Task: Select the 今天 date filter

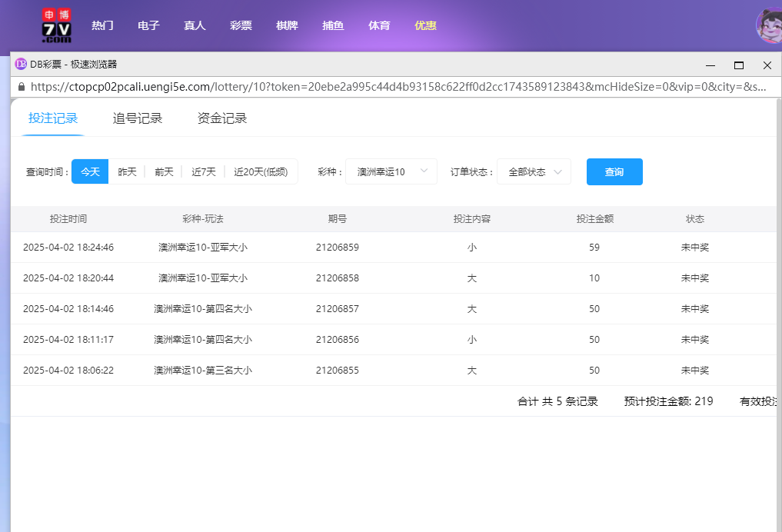Action: (89, 171)
